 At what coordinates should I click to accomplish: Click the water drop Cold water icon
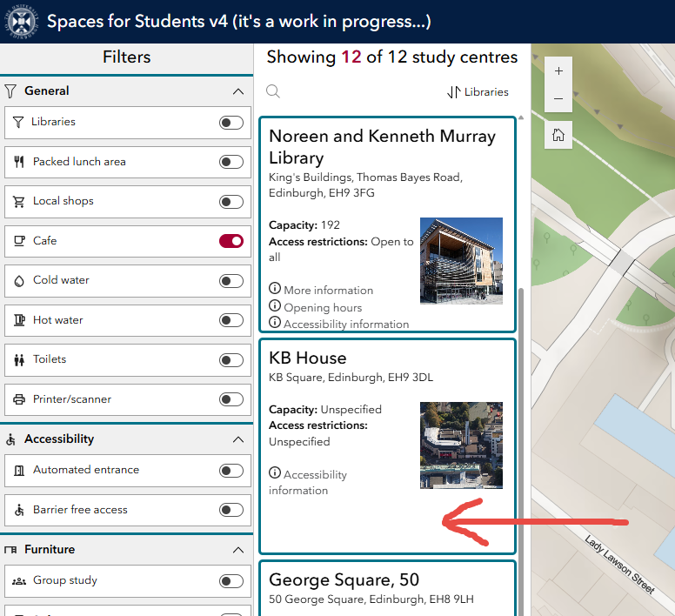click(x=19, y=281)
